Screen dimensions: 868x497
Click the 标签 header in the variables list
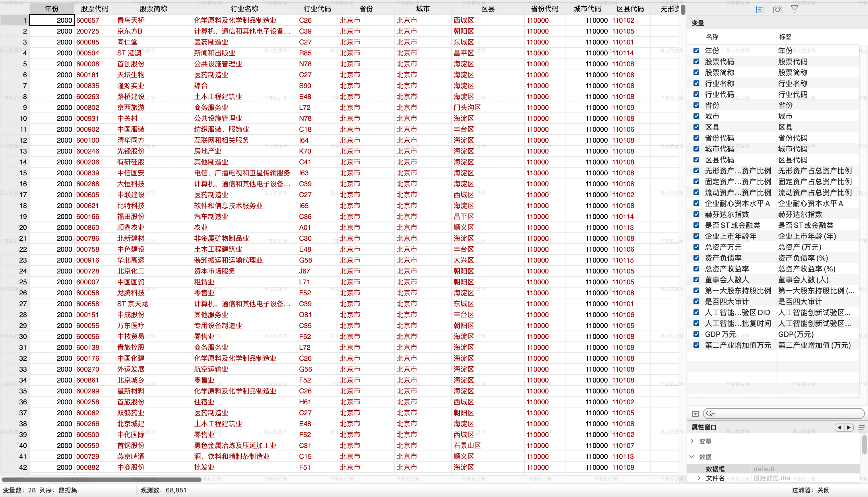pos(785,37)
